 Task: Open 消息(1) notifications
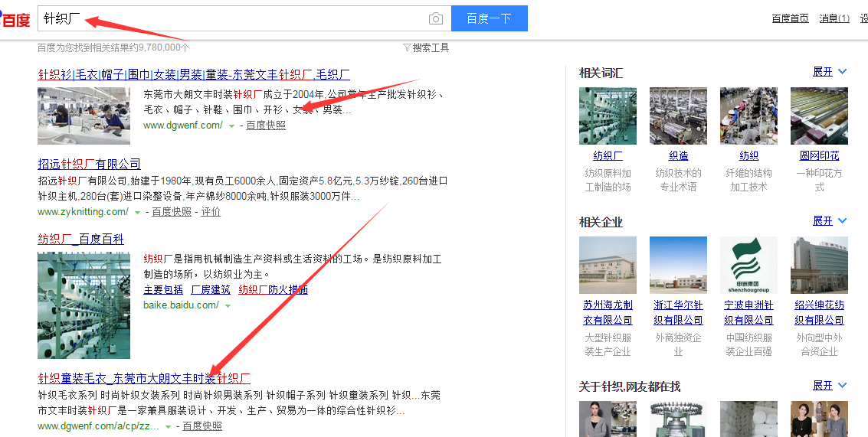click(834, 18)
